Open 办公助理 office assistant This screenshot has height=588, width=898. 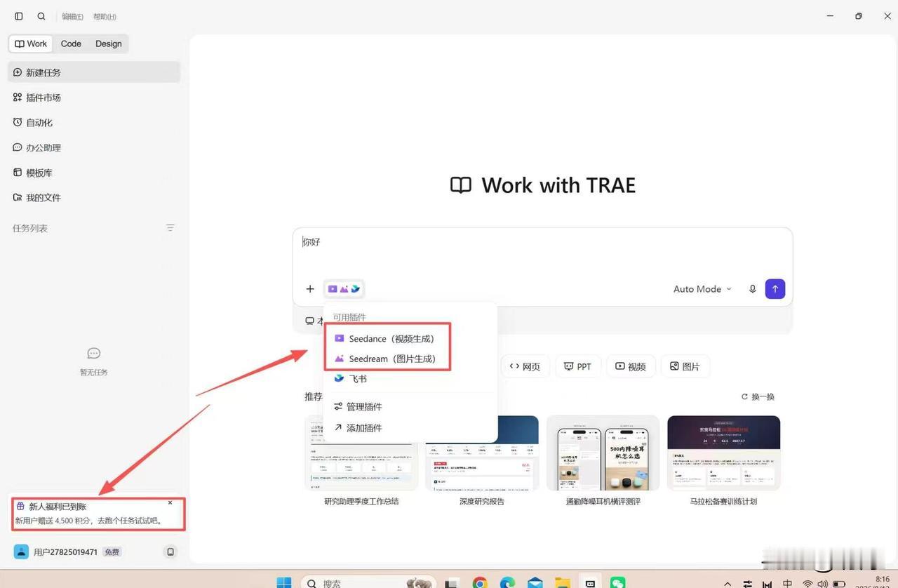[94, 147]
